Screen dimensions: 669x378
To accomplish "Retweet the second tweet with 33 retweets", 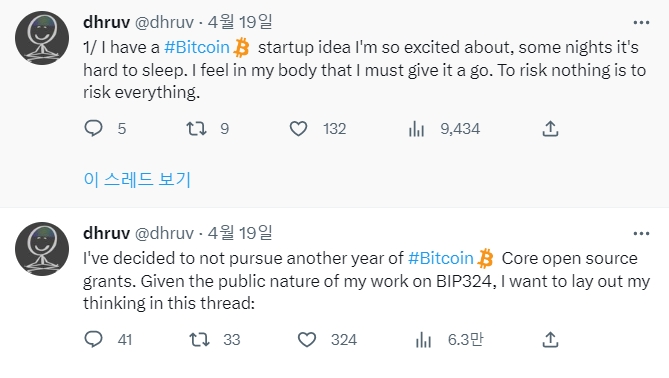I will 199,340.
